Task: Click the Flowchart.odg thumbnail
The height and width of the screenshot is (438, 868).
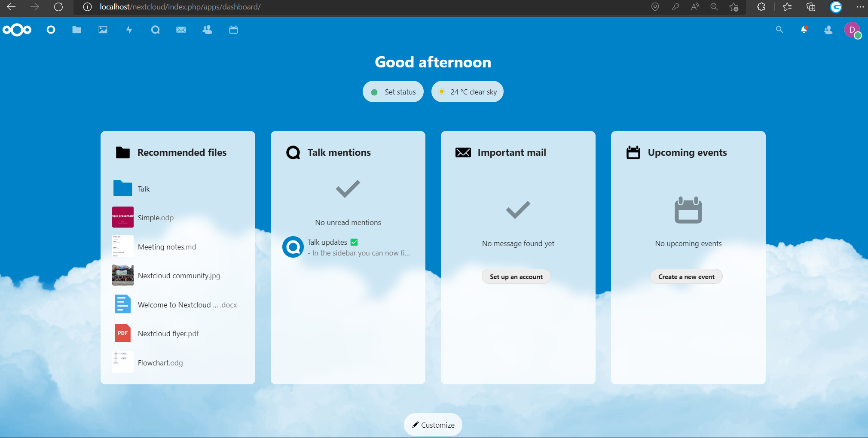Action: click(123, 362)
